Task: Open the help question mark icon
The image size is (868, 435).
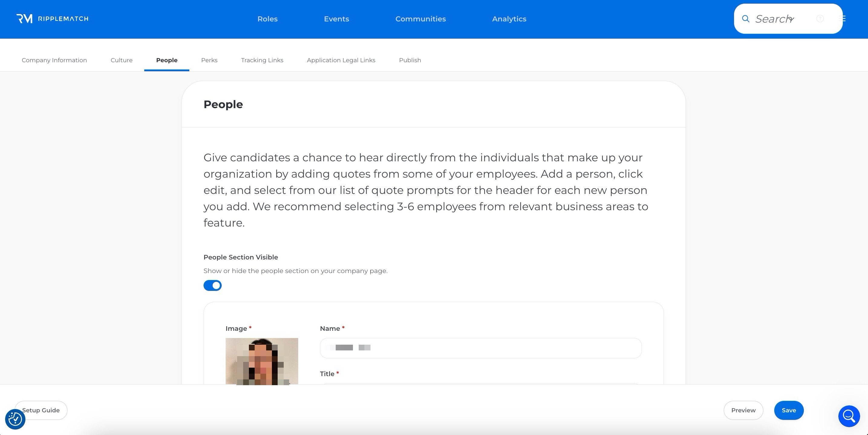Action: pos(820,19)
